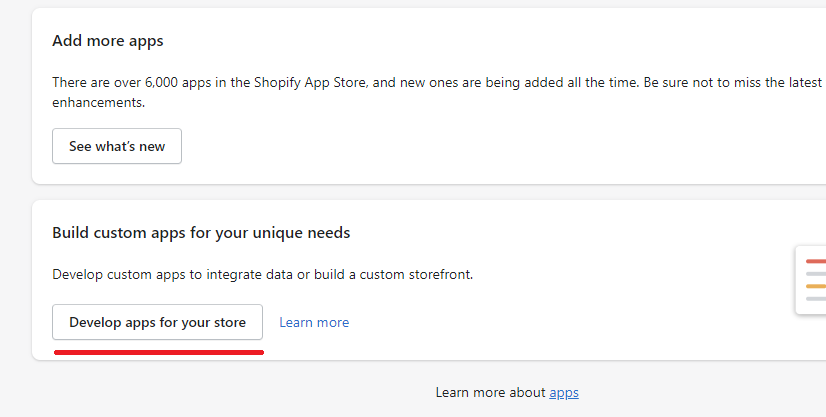Screen dimensions: 826x417
Task: Click the Develop custom apps description text
Action: point(262,274)
